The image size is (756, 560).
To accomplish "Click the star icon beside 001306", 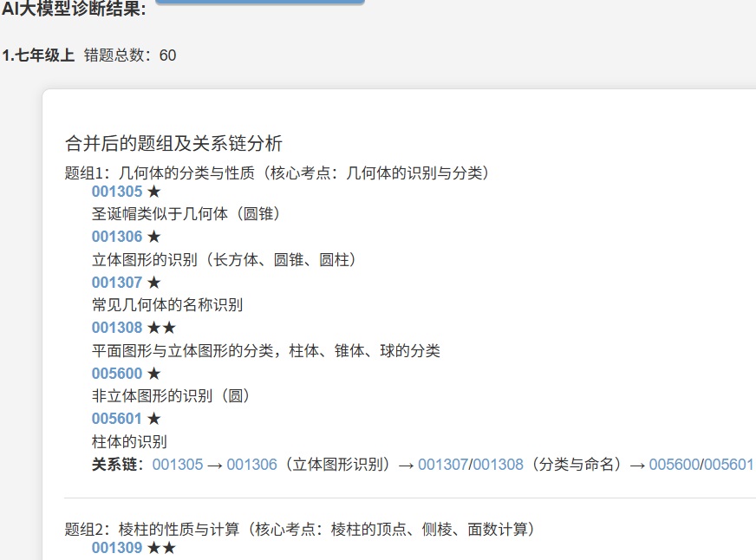I will [154, 237].
